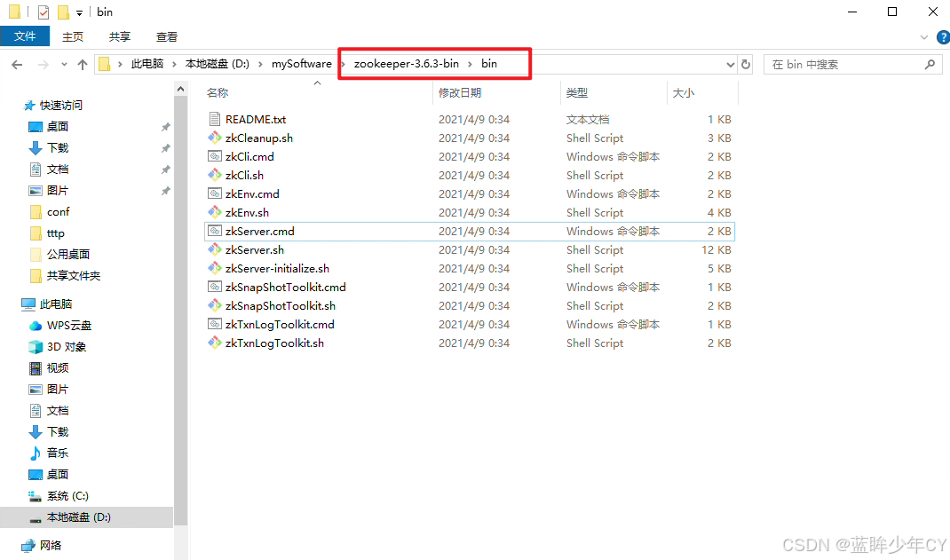This screenshot has width=950, height=560.
Task: Click the Properties quick access toolbar icon
Action: pos(43,12)
